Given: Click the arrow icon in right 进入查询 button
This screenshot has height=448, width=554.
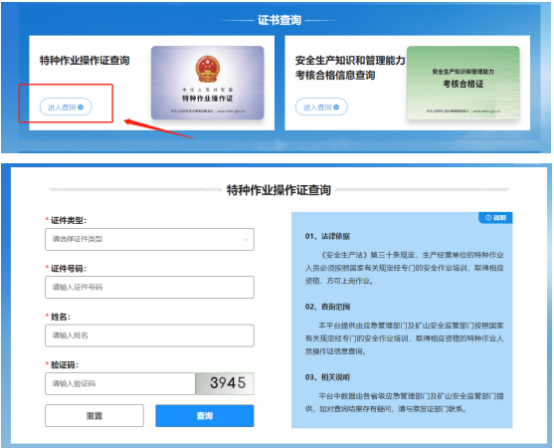Looking at the screenshot, I should tap(336, 107).
